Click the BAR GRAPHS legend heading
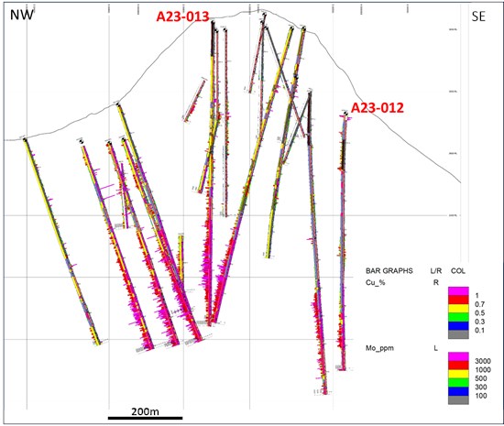504x426 pixels. [x=389, y=271]
